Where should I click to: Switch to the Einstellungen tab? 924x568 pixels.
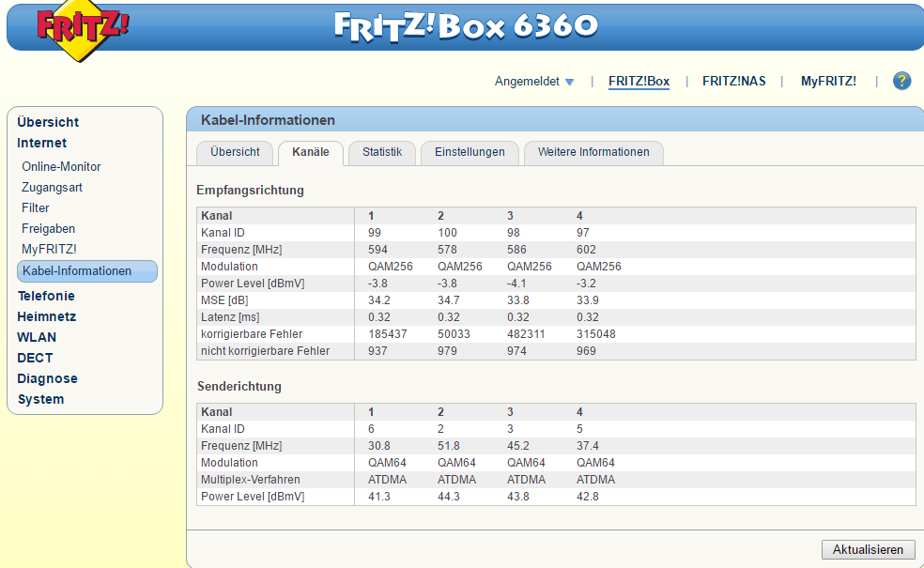coord(470,152)
